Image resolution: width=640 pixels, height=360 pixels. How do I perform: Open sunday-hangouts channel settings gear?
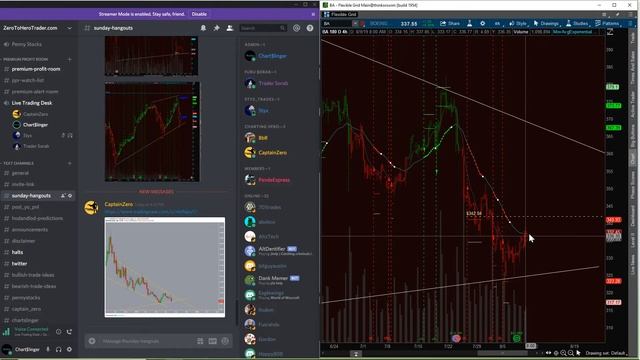click(x=70, y=196)
